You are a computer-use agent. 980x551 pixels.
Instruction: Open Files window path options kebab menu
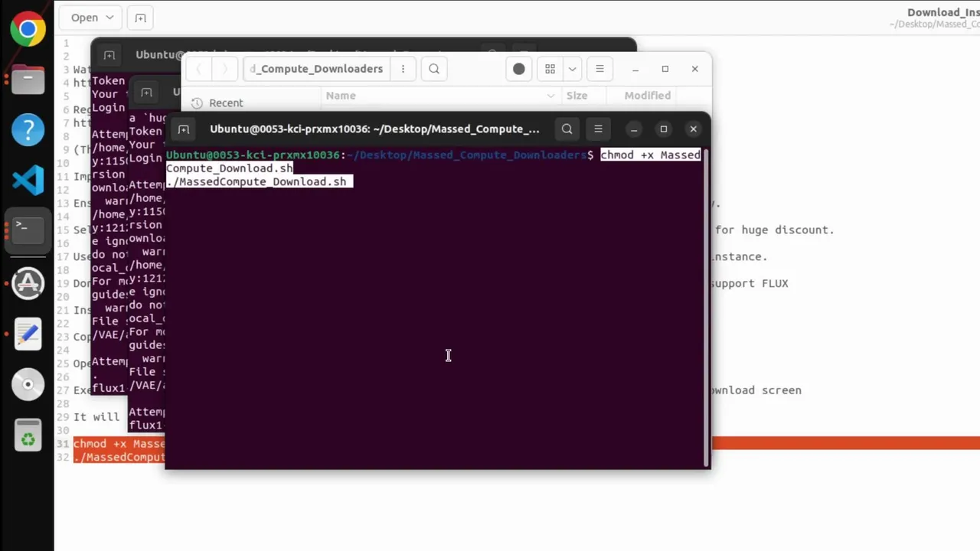(x=403, y=69)
